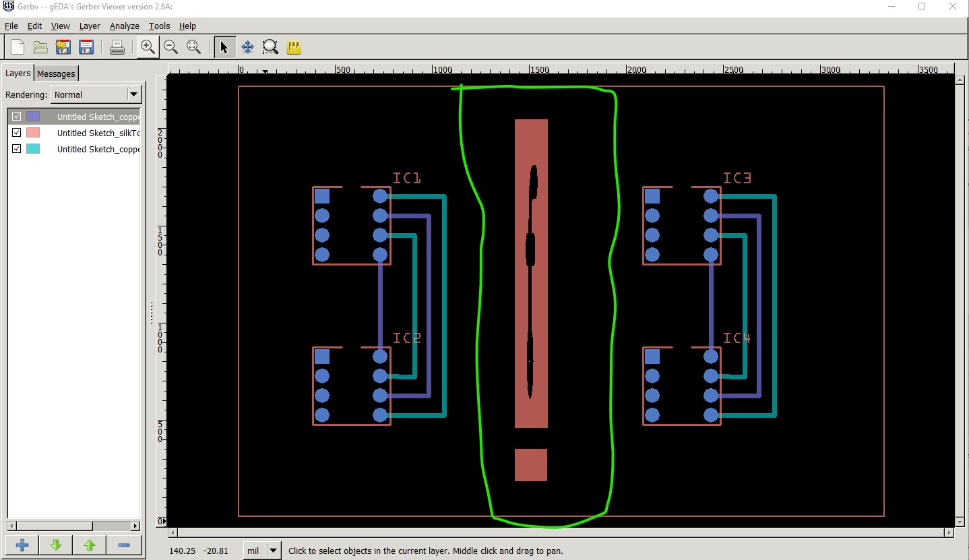
Task: Move selected layer down with arrow
Action: pos(56,545)
